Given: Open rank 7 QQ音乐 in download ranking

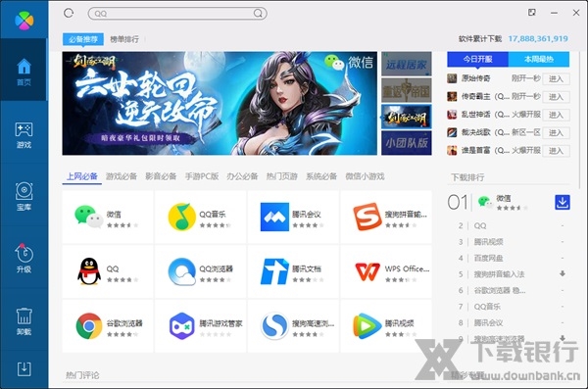Looking at the screenshot, I should 487,307.
